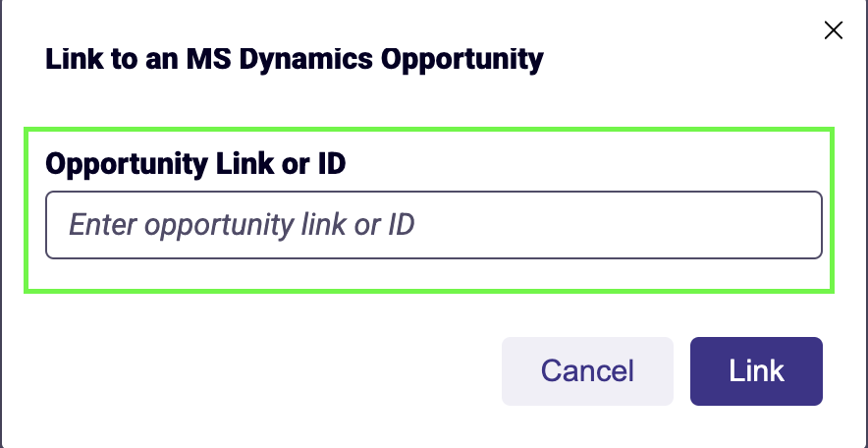The width and height of the screenshot is (868, 448).
Task: Click the 'Link to an MS Dynamics Opportunity' title
Action: pos(294,60)
